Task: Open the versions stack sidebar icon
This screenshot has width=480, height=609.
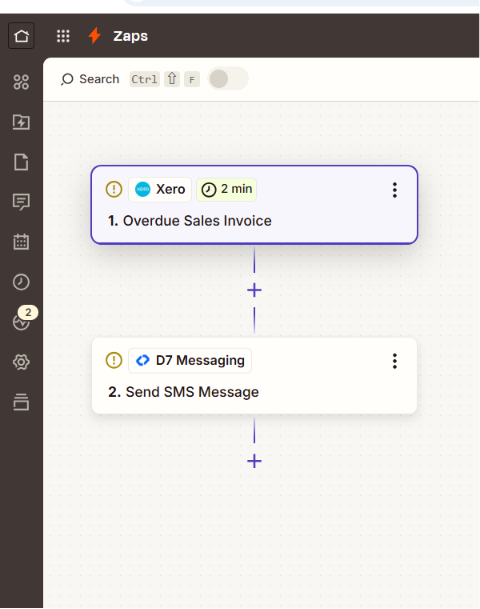Action: point(21,402)
